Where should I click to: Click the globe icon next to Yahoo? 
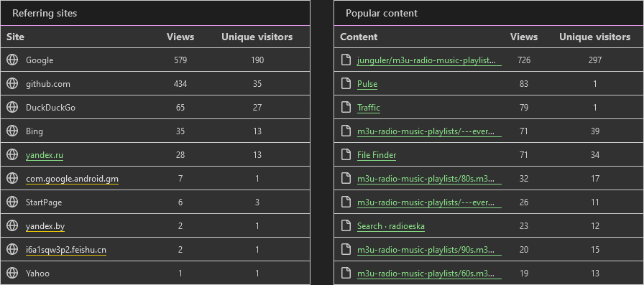tap(12, 273)
